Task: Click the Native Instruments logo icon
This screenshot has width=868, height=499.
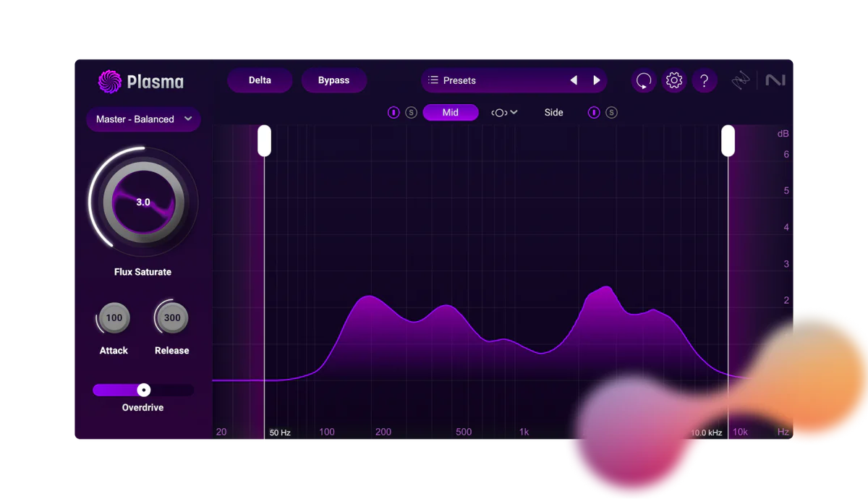Action: (x=775, y=80)
